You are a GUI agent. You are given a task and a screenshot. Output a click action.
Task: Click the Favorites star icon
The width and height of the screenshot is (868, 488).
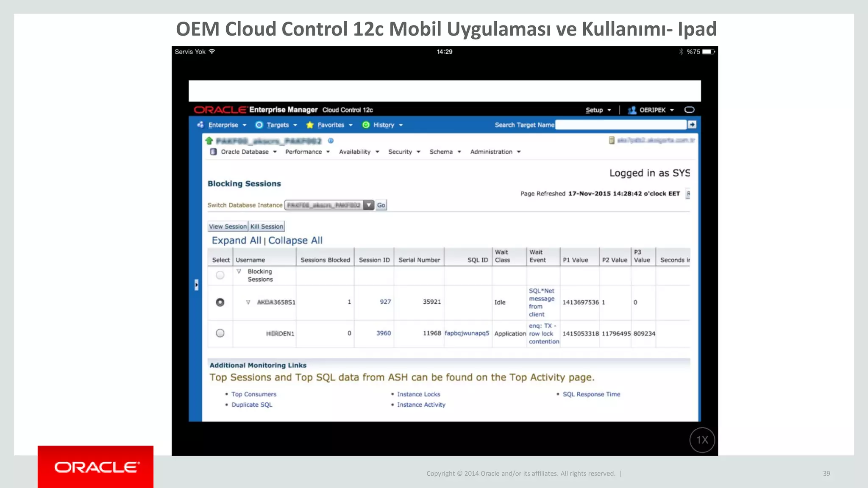[x=310, y=125]
